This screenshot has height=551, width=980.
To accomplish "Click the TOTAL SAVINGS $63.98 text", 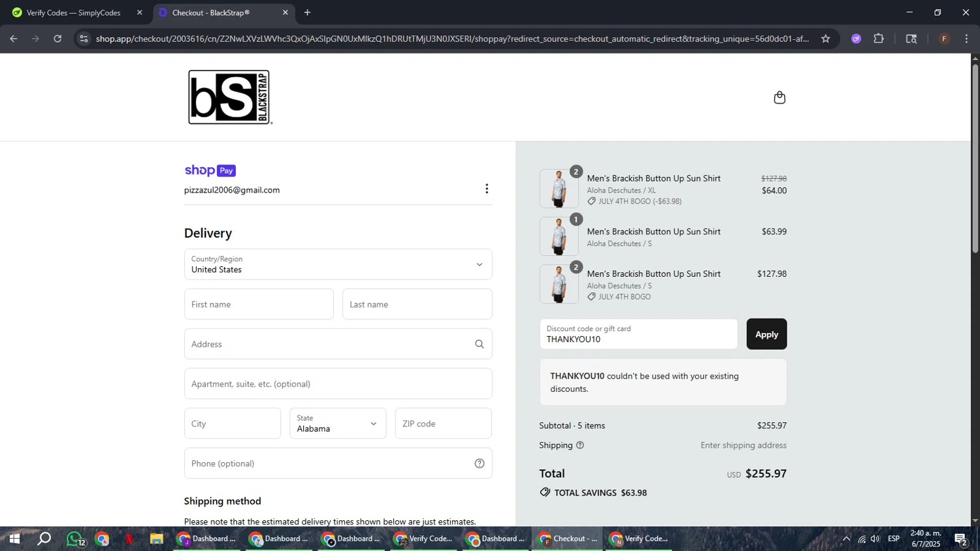I will [x=600, y=493].
